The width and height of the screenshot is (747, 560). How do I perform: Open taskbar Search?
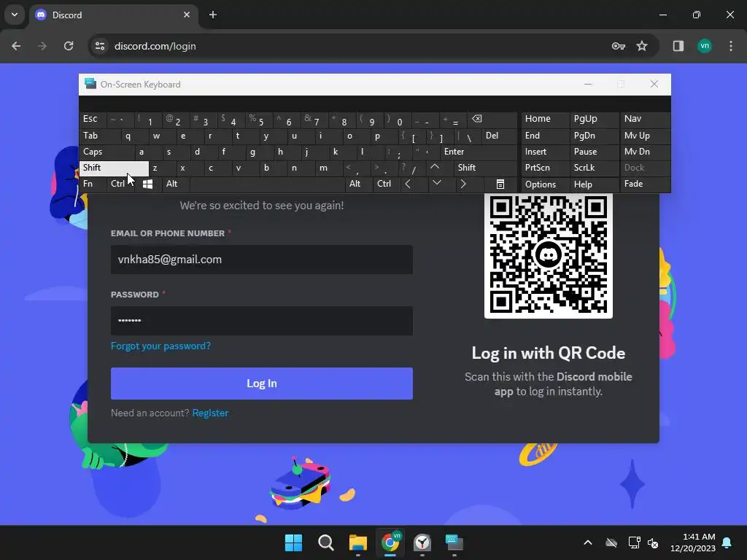326,542
